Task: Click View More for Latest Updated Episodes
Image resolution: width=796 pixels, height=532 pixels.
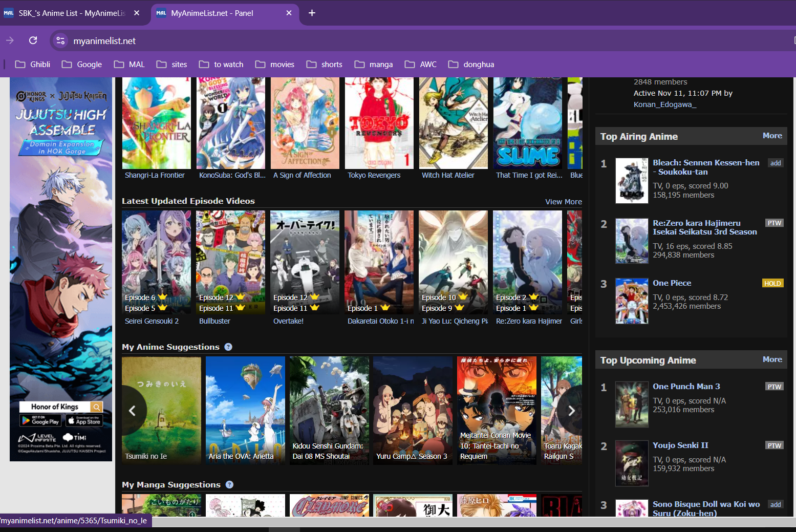Action: pyautogui.click(x=564, y=202)
